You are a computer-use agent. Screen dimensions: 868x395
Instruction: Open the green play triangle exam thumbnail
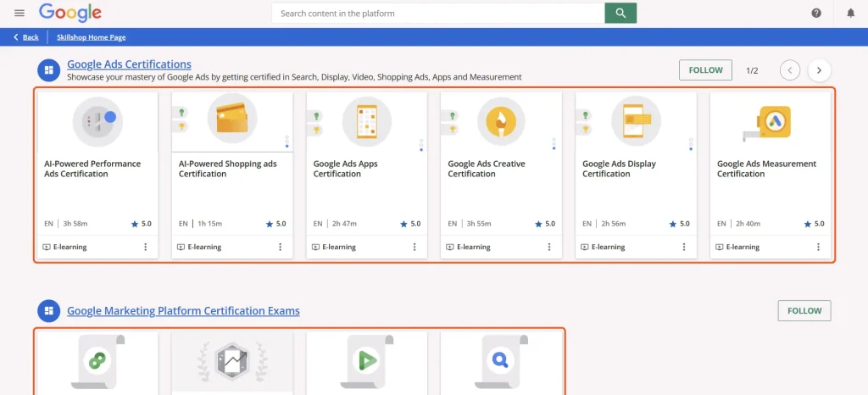[x=366, y=362]
